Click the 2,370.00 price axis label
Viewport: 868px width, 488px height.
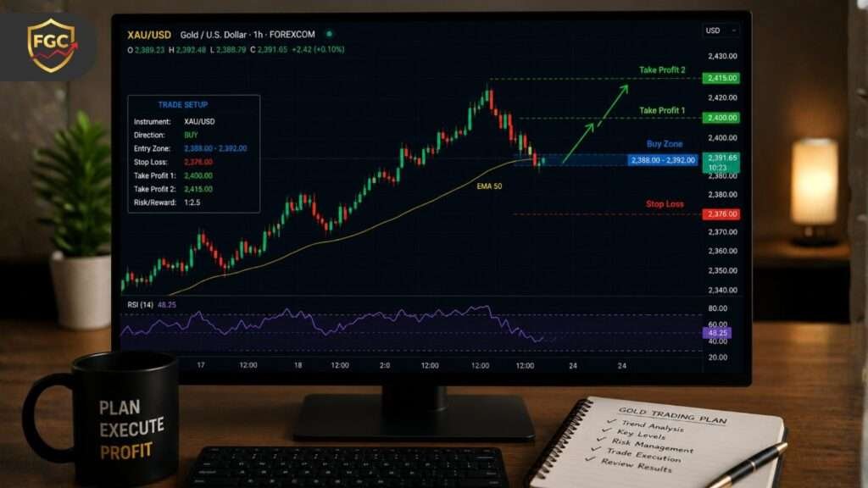(722, 232)
